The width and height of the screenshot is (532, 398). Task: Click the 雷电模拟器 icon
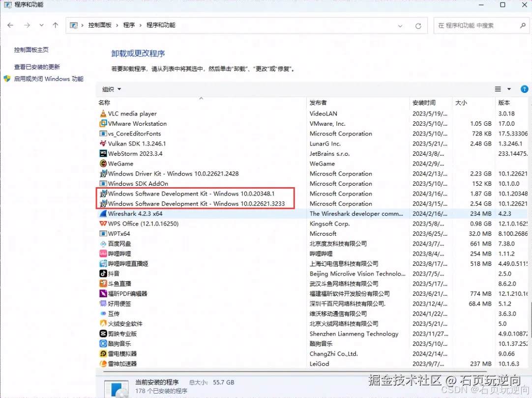coord(103,354)
